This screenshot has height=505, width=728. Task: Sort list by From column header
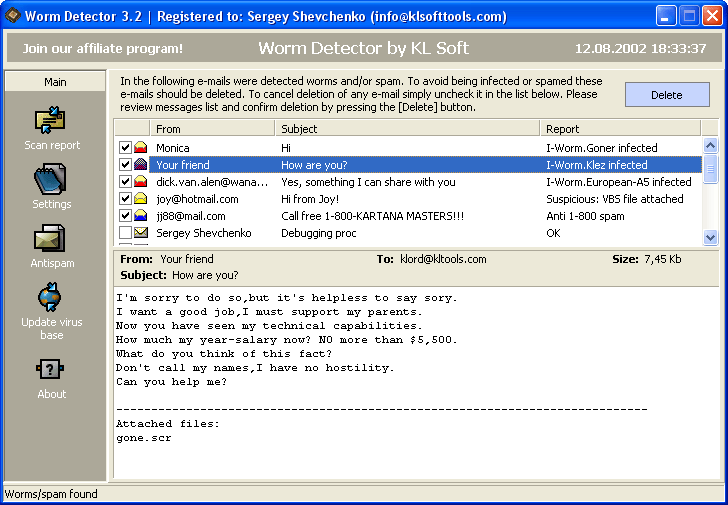tap(212, 129)
